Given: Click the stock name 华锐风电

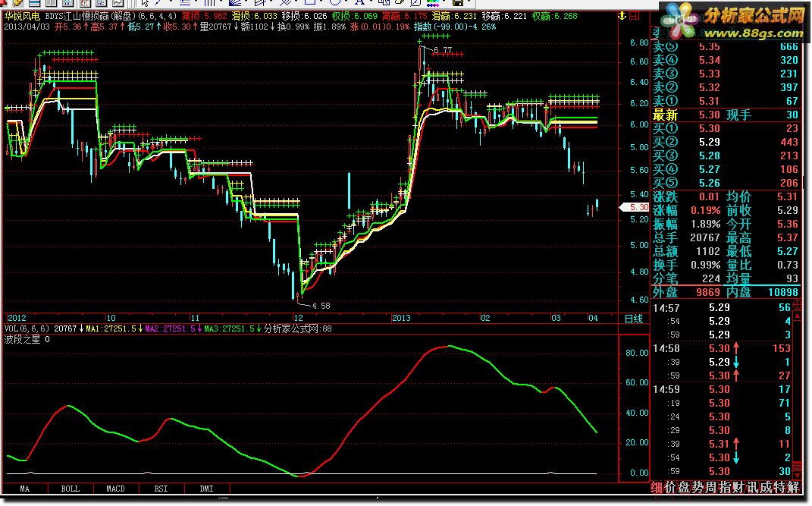Looking at the screenshot, I should pyautogui.click(x=22, y=16).
